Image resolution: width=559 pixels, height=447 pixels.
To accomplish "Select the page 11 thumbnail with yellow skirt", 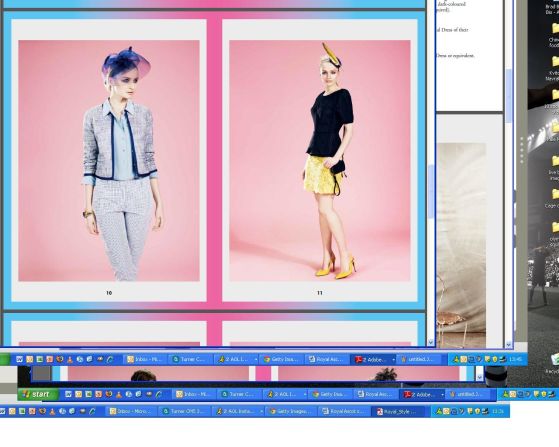I will click(320, 161).
